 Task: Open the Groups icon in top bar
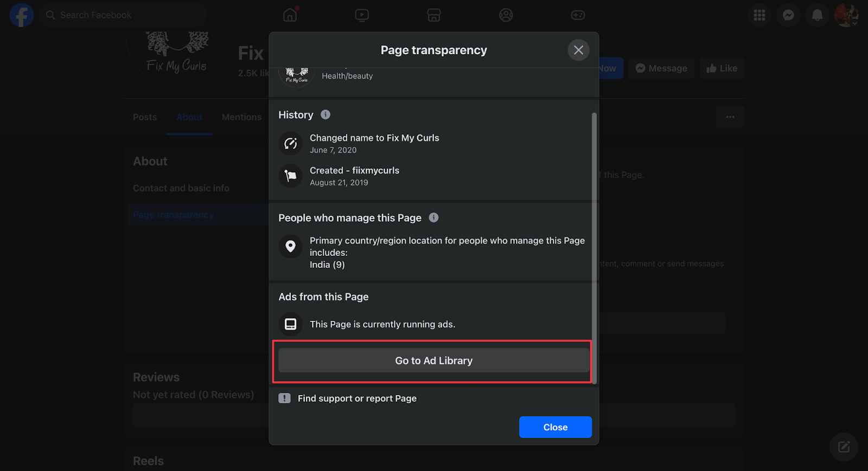point(506,15)
